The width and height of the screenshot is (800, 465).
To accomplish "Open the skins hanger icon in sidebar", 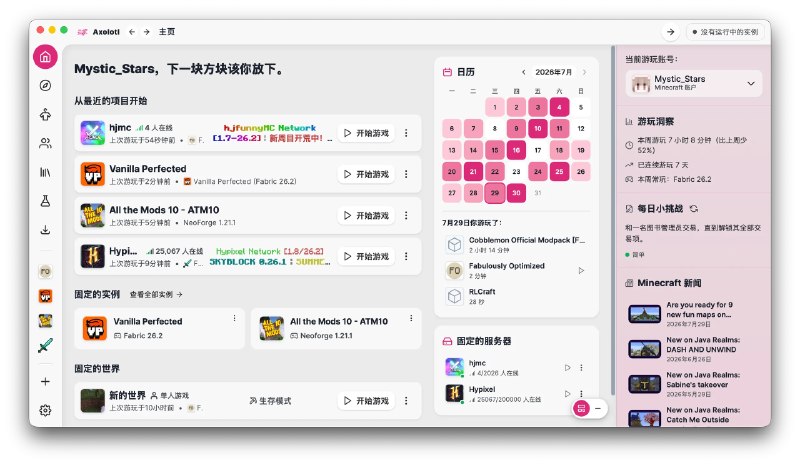I will coord(45,114).
